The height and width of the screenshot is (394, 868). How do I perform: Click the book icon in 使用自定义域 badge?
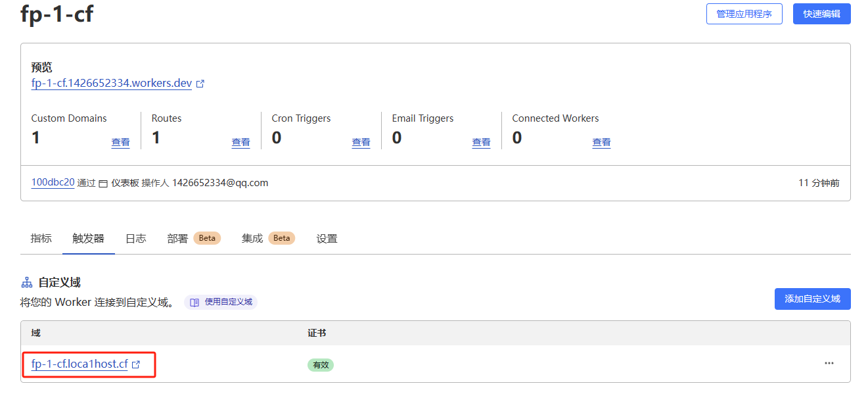pos(194,303)
